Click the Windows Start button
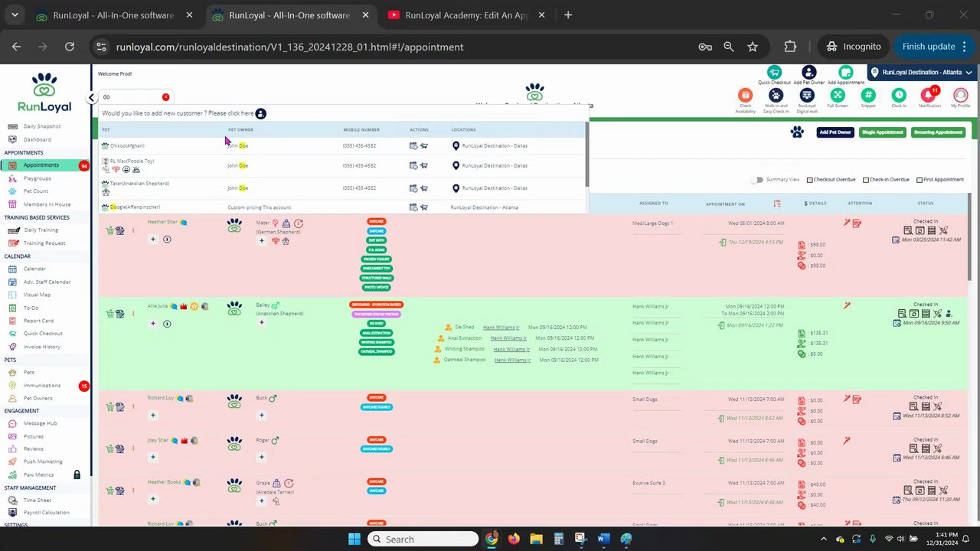 [x=354, y=540]
